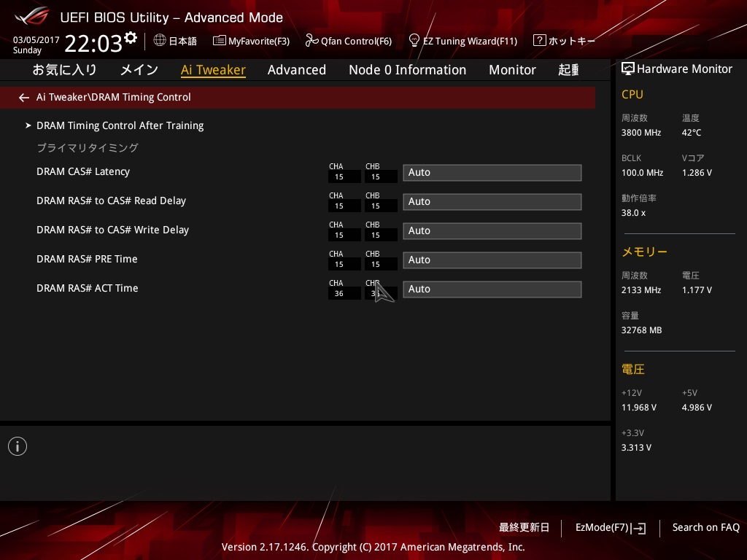Viewport: 747px width, 560px height.
Task: Click the hotkey question mark icon
Action: [539, 40]
